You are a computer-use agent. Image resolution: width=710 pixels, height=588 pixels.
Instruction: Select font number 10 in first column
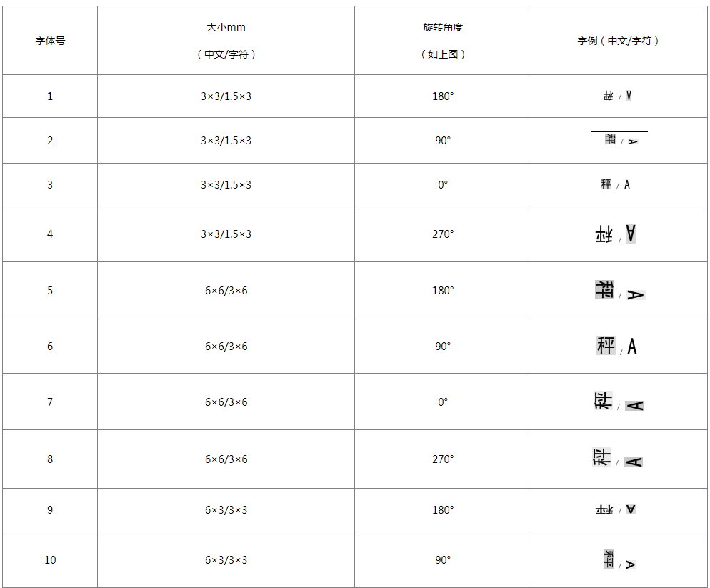point(50,559)
